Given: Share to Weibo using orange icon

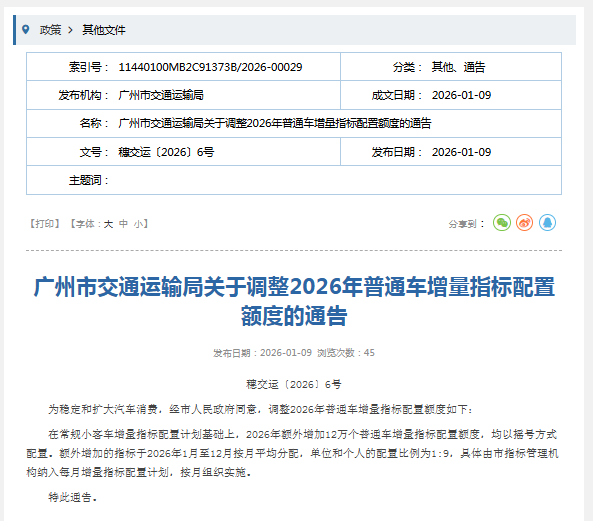Looking at the screenshot, I should click(x=525, y=222).
